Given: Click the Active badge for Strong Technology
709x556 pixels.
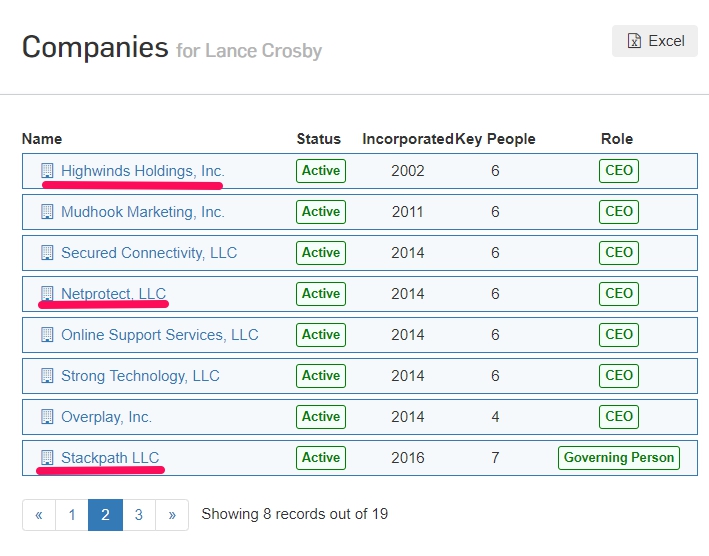Looking at the screenshot, I should 321,376.
